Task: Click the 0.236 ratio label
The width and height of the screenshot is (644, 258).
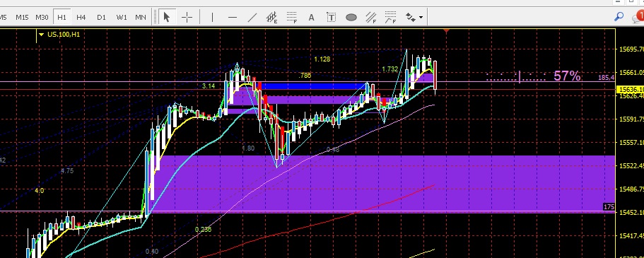Action: (203, 229)
